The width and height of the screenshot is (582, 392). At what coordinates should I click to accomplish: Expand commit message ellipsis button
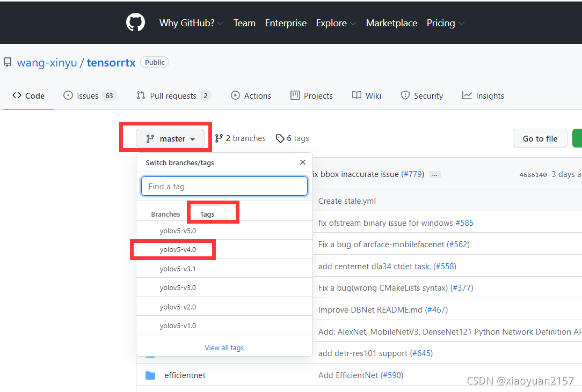pyautogui.click(x=435, y=175)
